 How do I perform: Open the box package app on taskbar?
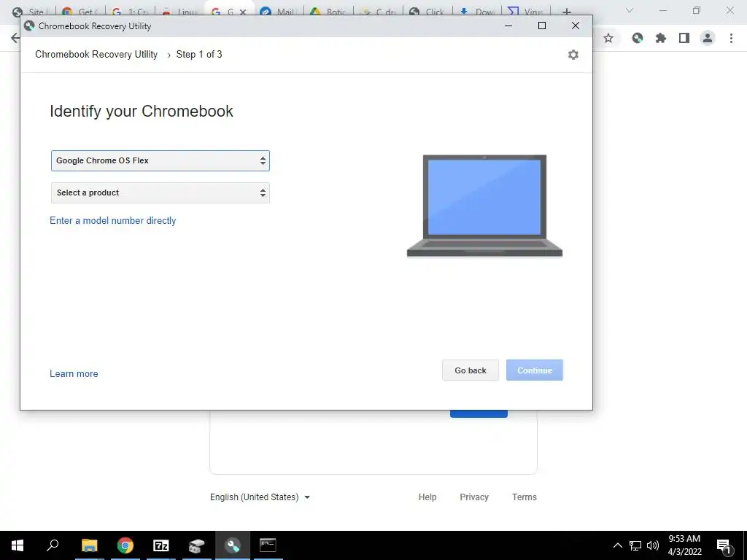click(x=196, y=545)
